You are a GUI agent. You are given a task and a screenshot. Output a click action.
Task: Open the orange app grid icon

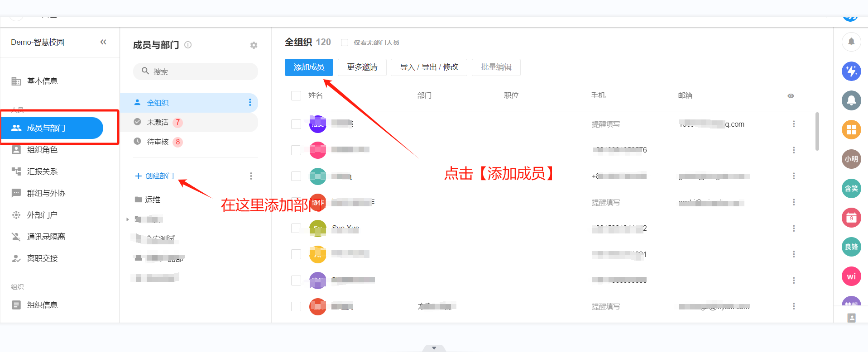(x=851, y=130)
